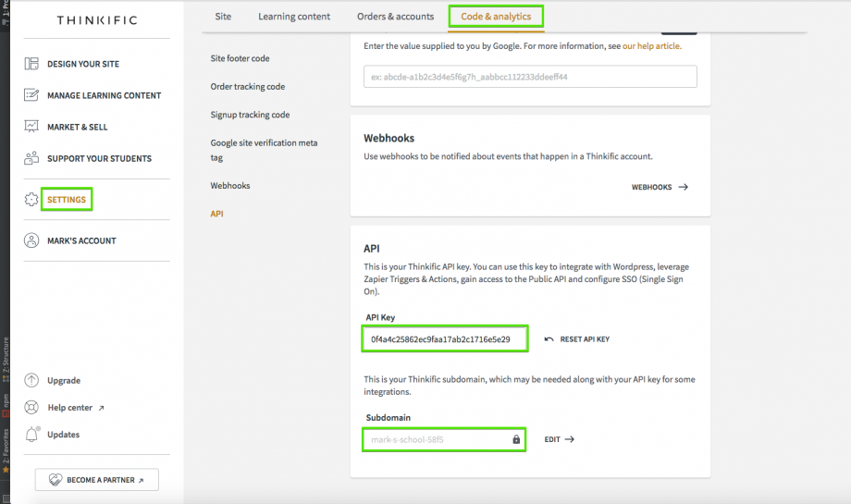851x504 pixels.
Task: Click the API card heading
Action: coord(372,249)
